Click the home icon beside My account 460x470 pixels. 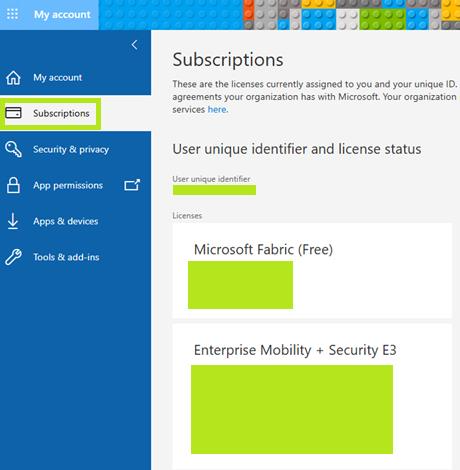13,78
